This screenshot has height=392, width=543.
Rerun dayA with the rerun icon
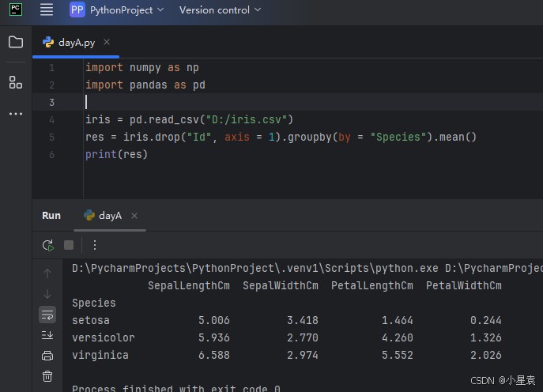48,245
